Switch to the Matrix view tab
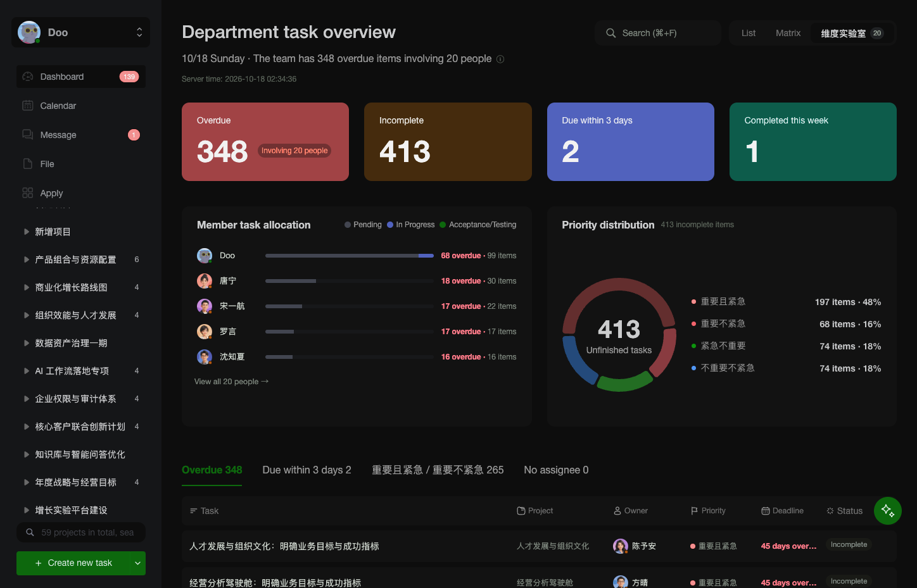Screen dimensions: 917x588 click(x=788, y=33)
